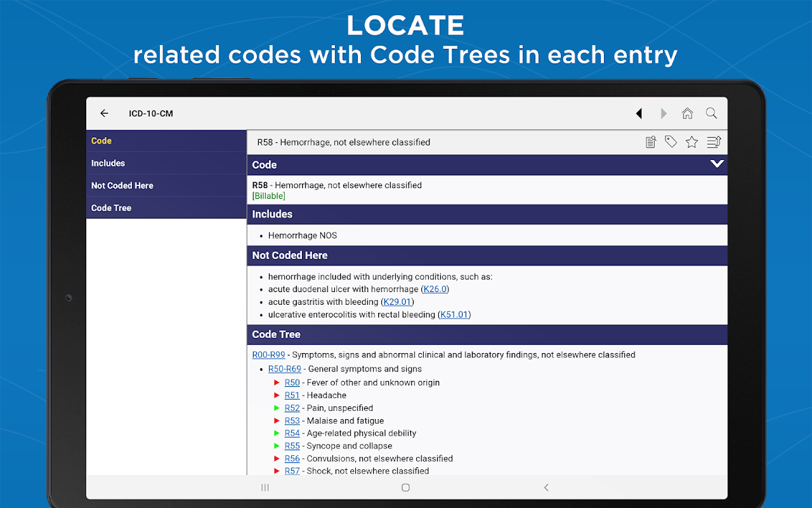
Task: Add a note to the R58 entry
Action: click(651, 142)
